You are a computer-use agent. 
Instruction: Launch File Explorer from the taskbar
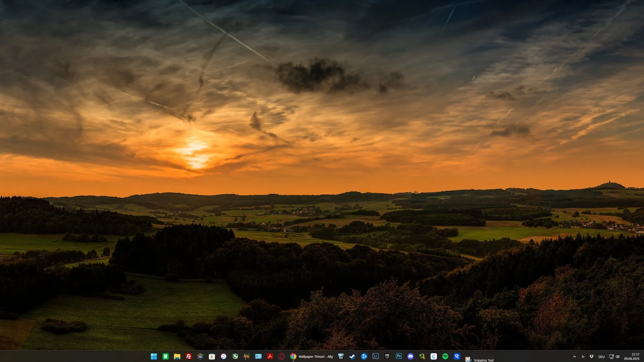177,356
